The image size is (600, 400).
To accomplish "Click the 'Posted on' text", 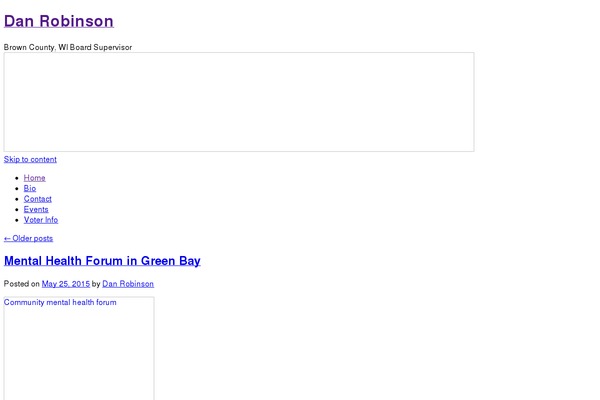I will [x=22, y=284].
